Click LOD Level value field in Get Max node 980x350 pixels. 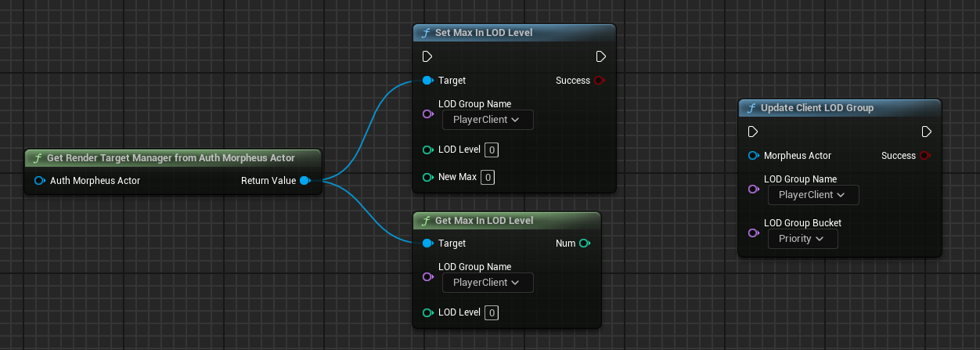click(x=492, y=313)
